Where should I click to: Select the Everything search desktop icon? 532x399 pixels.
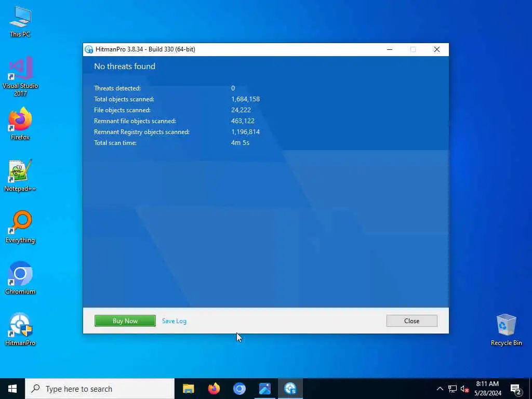pos(20,227)
